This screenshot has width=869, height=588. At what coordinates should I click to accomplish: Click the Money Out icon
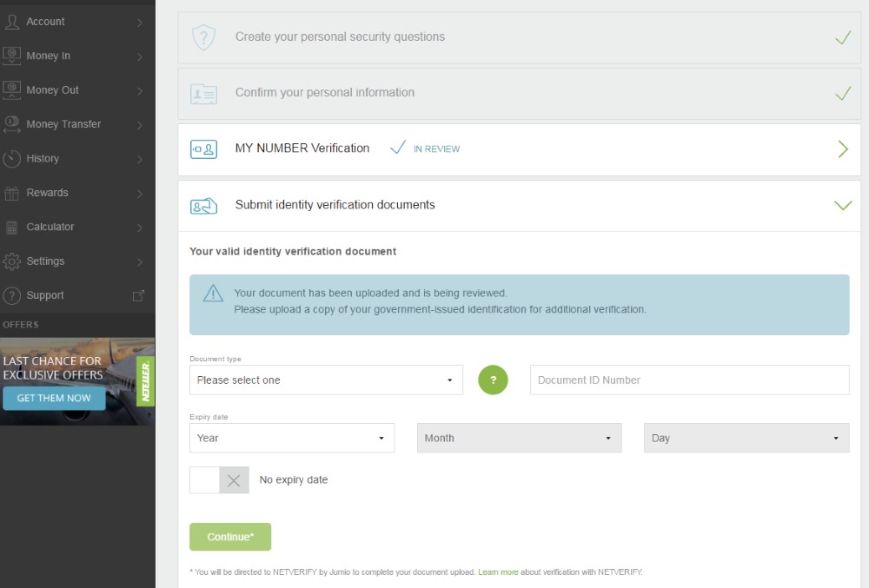click(12, 89)
